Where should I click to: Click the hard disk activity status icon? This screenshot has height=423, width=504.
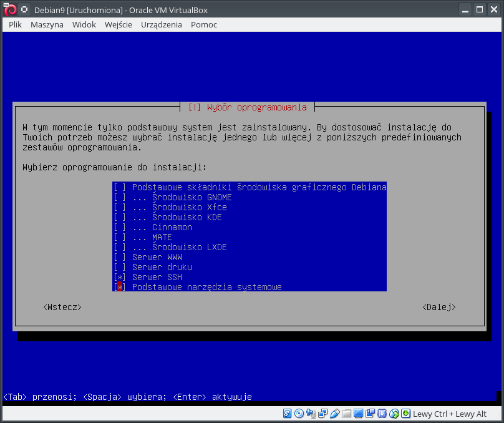point(288,414)
